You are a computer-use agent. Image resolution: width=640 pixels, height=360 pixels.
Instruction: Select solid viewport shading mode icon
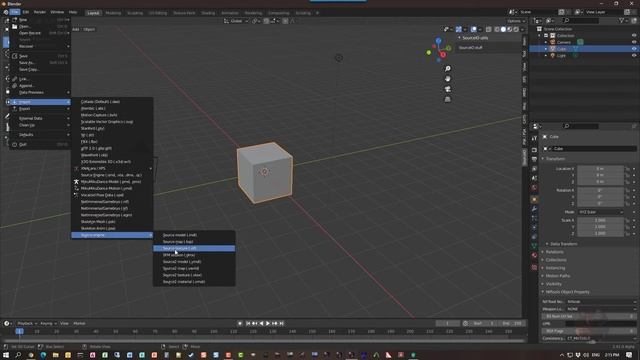[503, 29]
